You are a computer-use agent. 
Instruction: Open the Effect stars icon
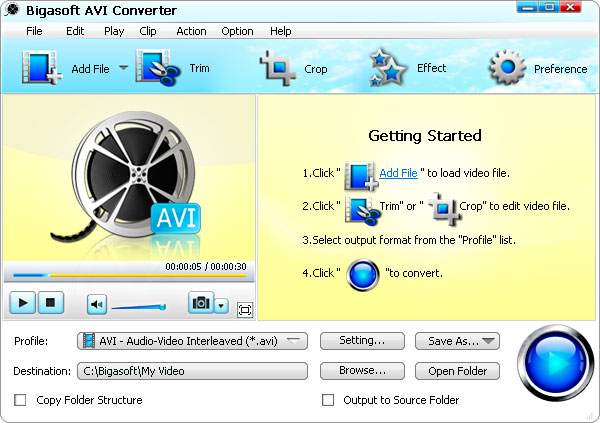coord(387,67)
